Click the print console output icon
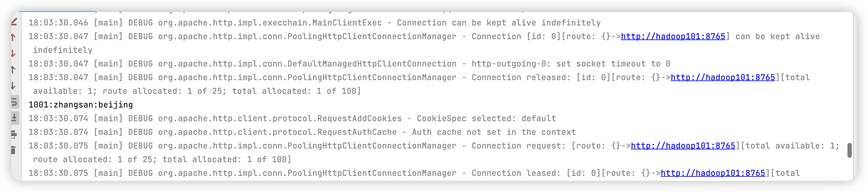The width and height of the screenshot is (868, 192). click(x=14, y=135)
